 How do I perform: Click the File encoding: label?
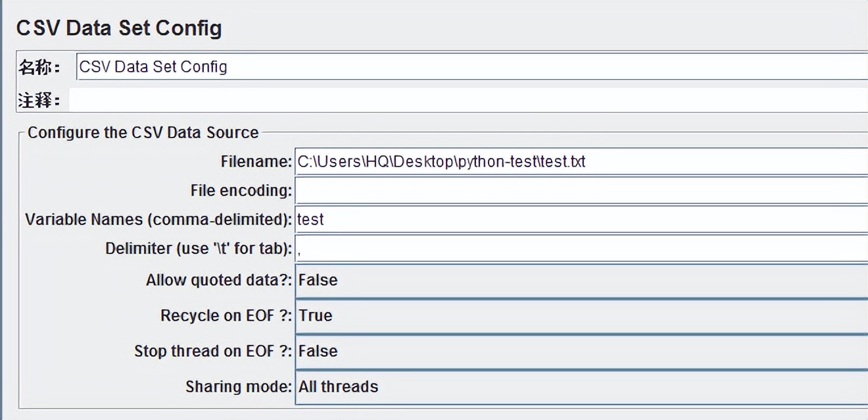[x=241, y=191]
